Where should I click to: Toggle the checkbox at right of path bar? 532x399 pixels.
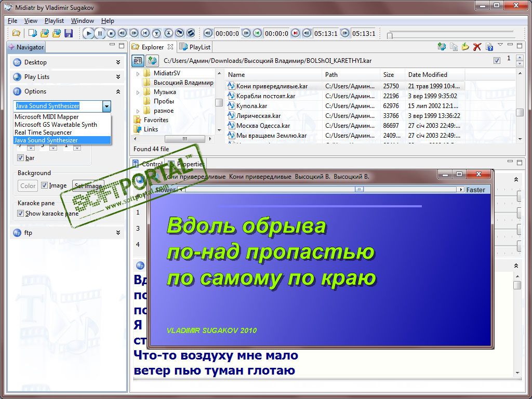click(x=497, y=61)
